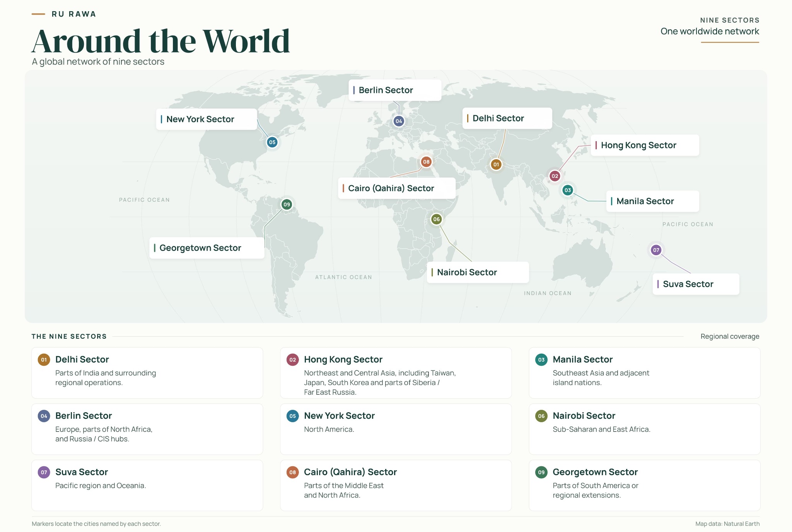The height and width of the screenshot is (532, 792).
Task: Click 'North America.' description text
Action: (x=329, y=430)
